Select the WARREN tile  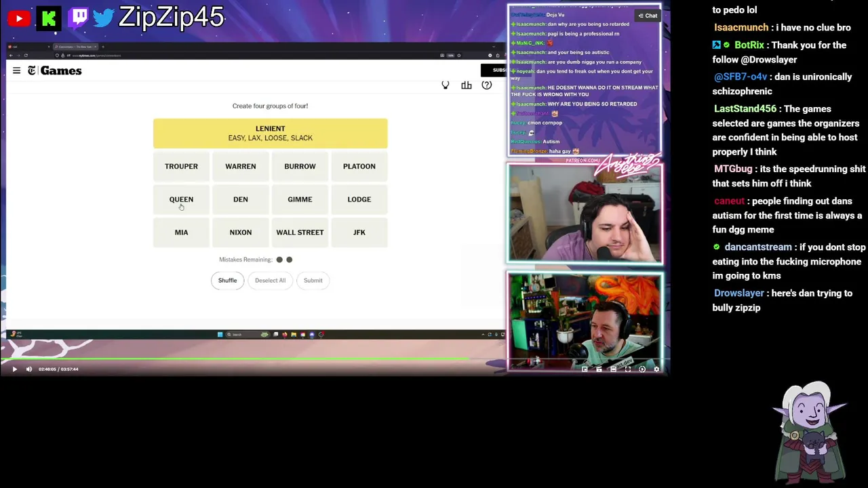click(241, 166)
